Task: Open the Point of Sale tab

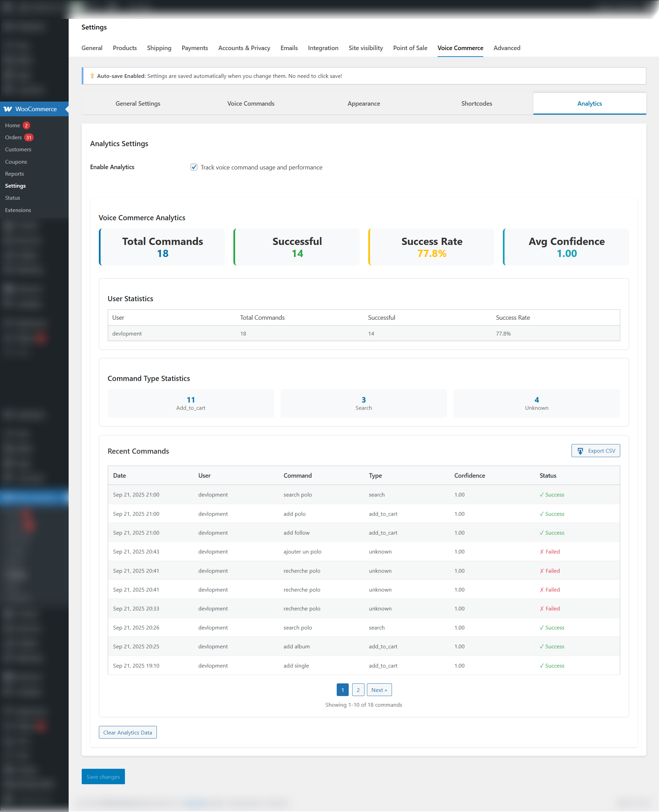Action: point(410,48)
